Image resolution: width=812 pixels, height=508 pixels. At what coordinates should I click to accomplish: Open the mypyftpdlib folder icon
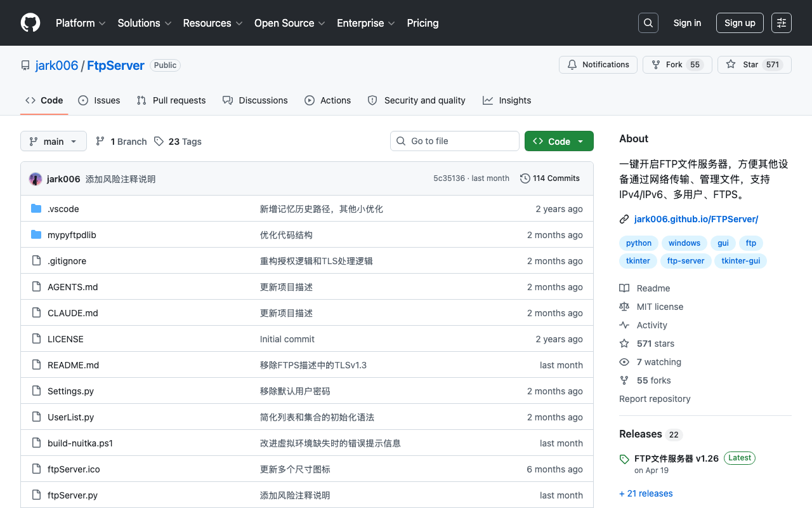[x=36, y=235]
